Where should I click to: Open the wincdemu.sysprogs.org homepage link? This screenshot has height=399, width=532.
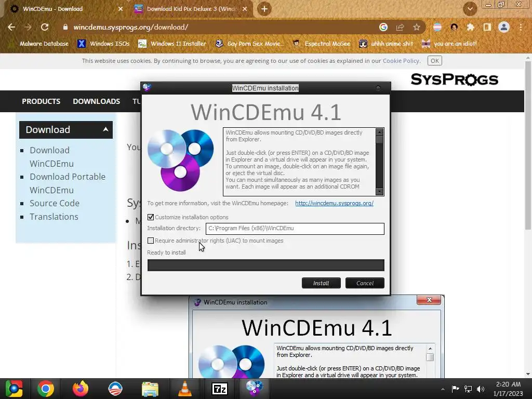[334, 203]
